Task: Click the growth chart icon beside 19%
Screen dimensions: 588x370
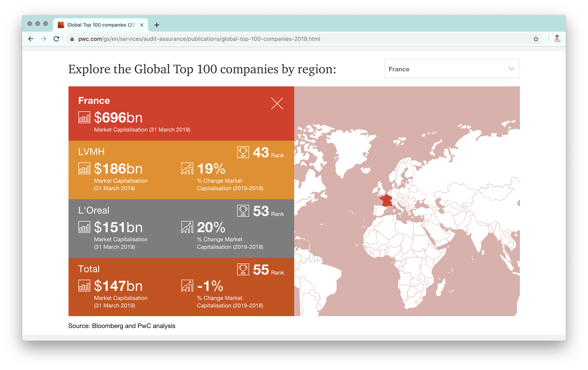Action: [x=187, y=169]
